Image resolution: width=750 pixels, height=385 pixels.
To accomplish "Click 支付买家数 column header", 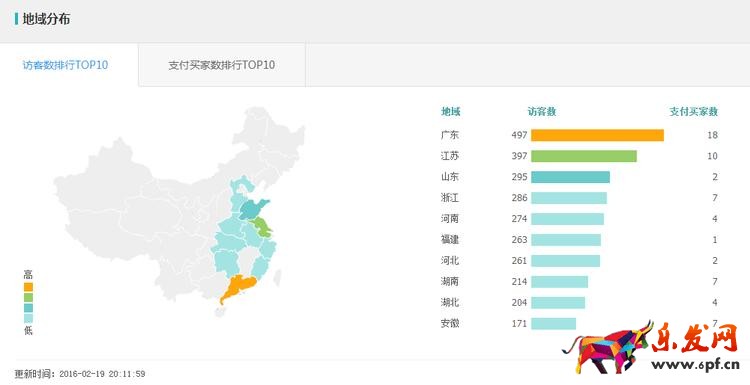I will click(694, 112).
